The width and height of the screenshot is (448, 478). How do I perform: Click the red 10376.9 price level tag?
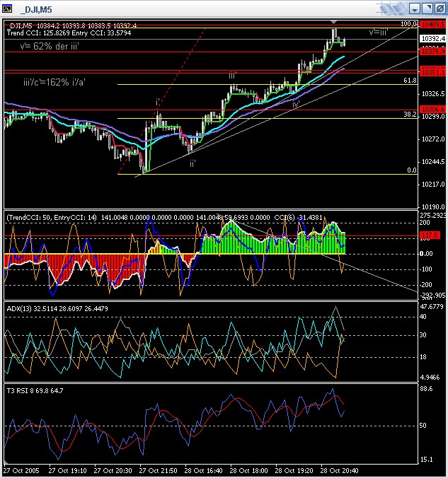[432, 51]
